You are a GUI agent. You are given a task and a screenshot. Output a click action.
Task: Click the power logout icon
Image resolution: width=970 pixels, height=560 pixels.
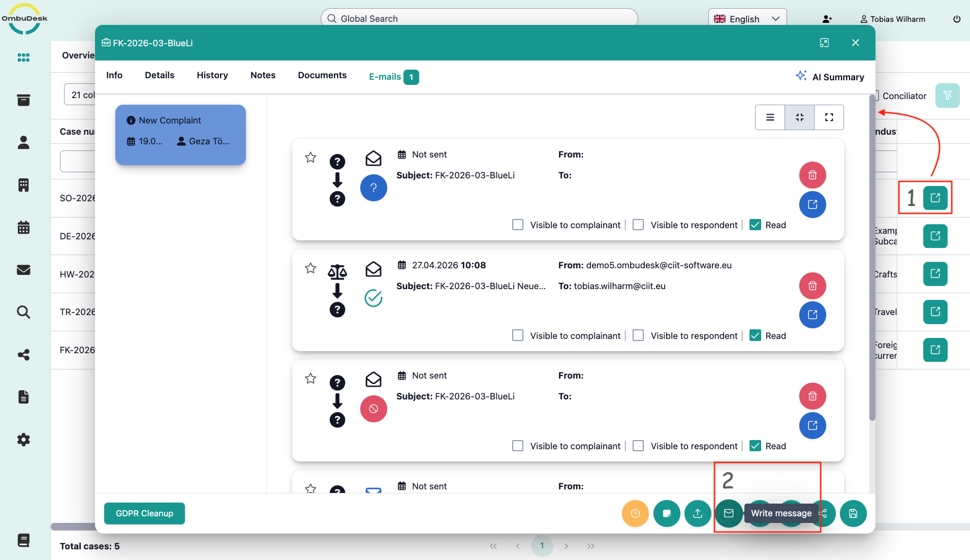[957, 19]
